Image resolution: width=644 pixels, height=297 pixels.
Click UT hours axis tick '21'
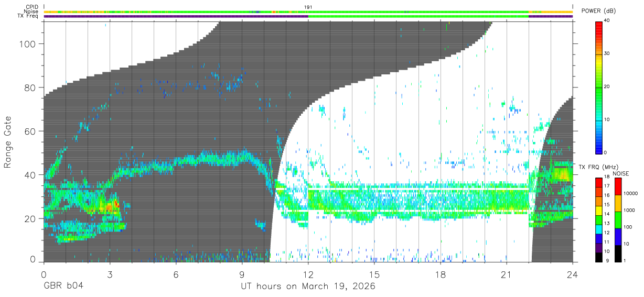507,274
